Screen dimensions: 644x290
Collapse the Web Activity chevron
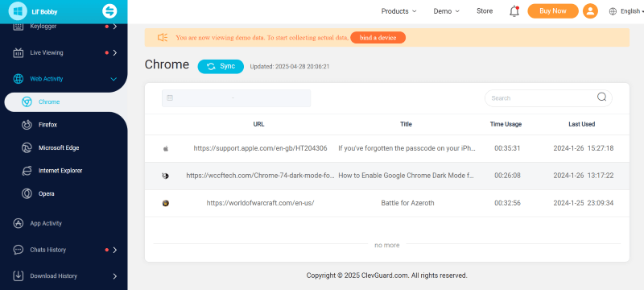pos(114,79)
